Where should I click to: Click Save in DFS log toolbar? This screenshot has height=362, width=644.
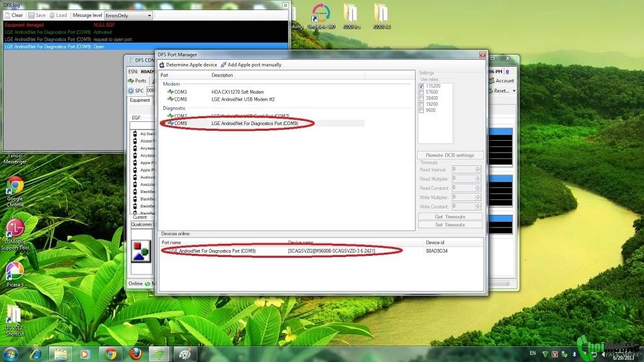click(x=37, y=15)
